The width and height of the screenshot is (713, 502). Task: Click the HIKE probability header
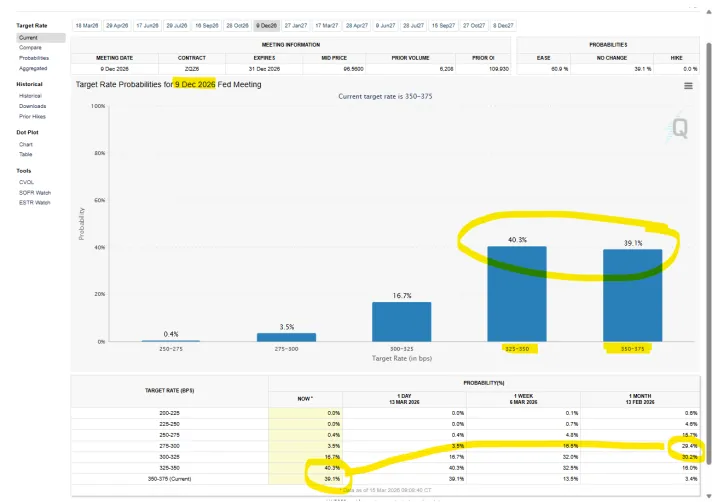pyautogui.click(x=676, y=58)
